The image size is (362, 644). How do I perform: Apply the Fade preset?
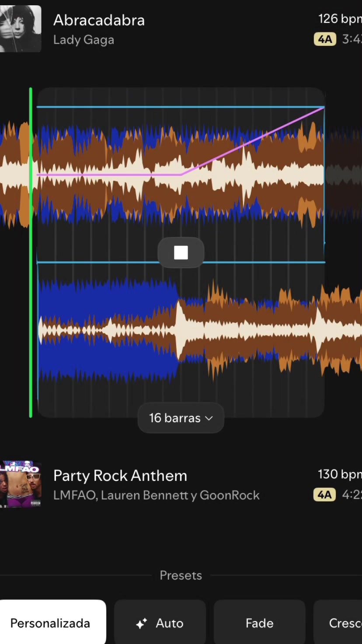[260, 623]
